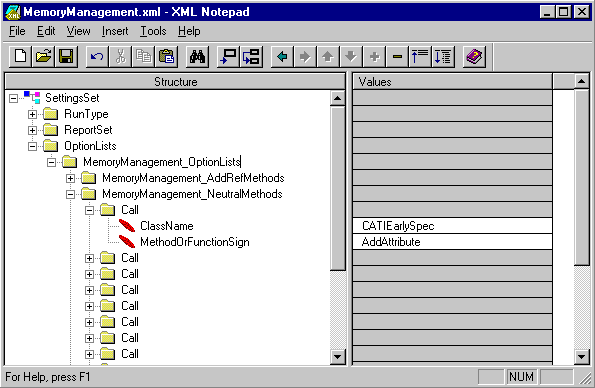
Task: Click the flag with arrow toolbar icon
Action: click(x=228, y=57)
